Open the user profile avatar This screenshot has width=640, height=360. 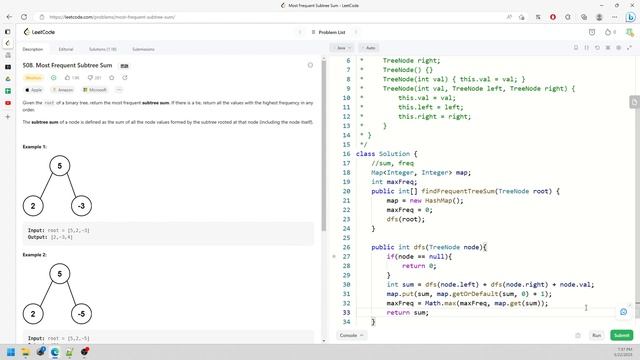pos(630,32)
